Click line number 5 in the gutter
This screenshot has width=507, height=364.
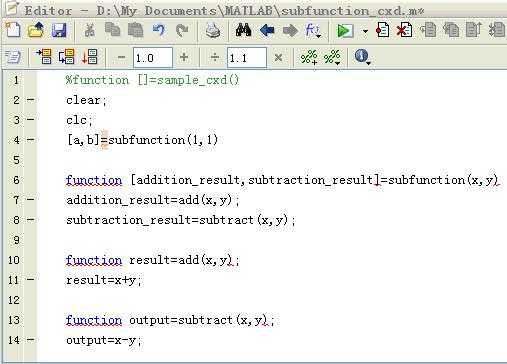[16, 160]
